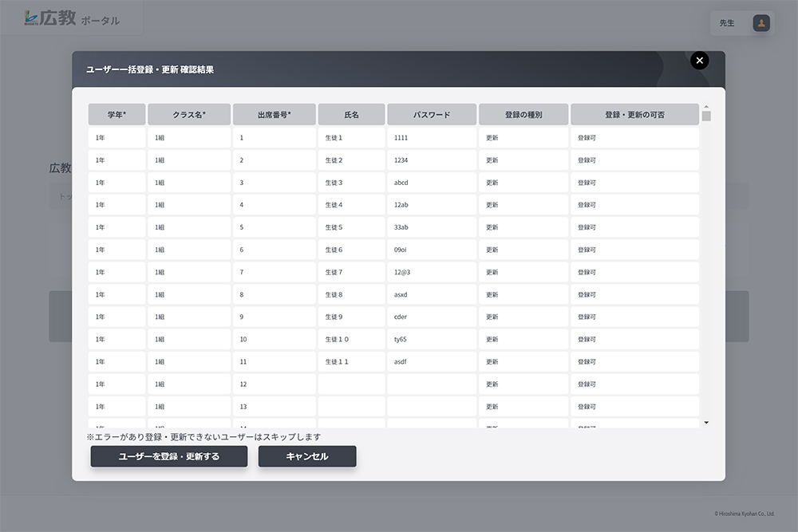
Task: Click password cell 12@3
Action: pos(432,272)
